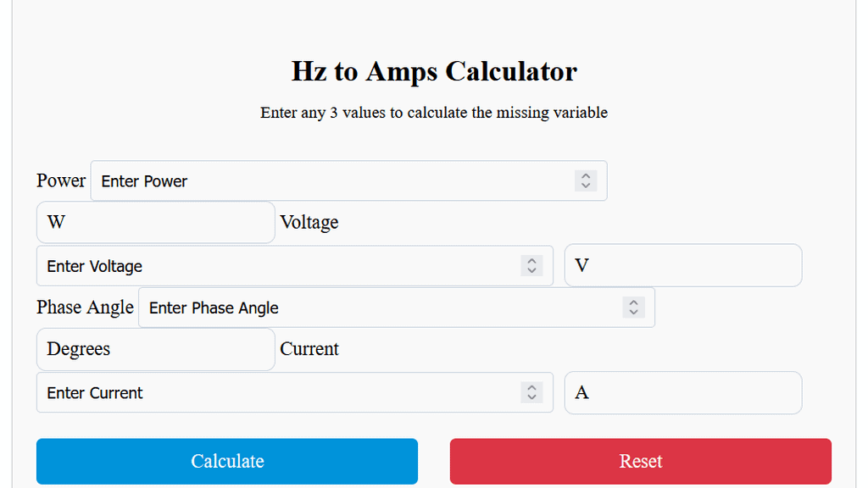Decrement the Phase Angle with the down arrow

(x=632, y=312)
